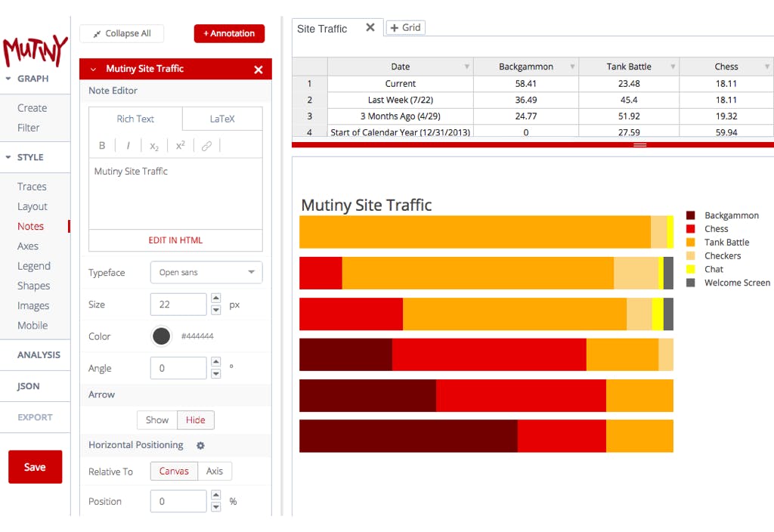
Task: Click the Save button
Action: (x=35, y=467)
